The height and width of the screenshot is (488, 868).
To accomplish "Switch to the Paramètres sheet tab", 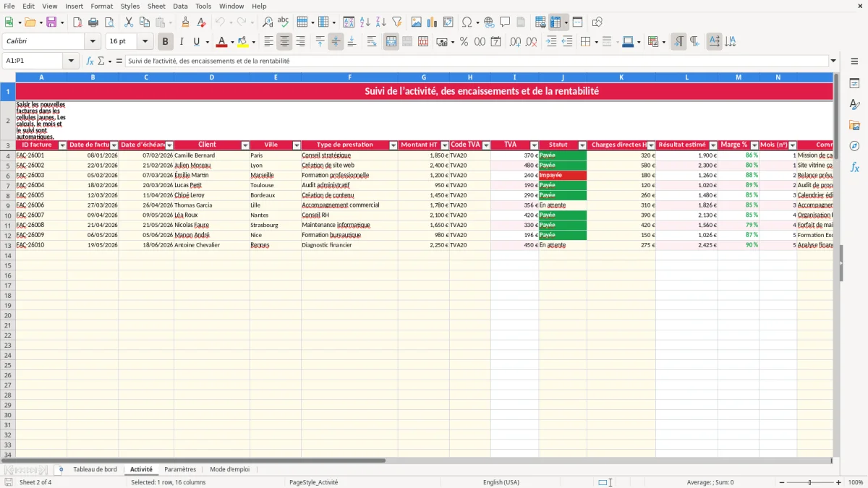I will pos(180,469).
